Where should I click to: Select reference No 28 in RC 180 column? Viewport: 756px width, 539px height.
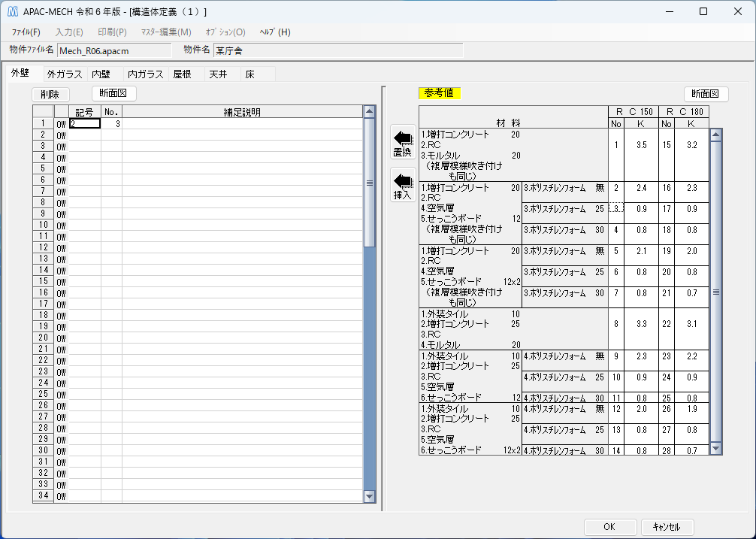click(x=667, y=450)
